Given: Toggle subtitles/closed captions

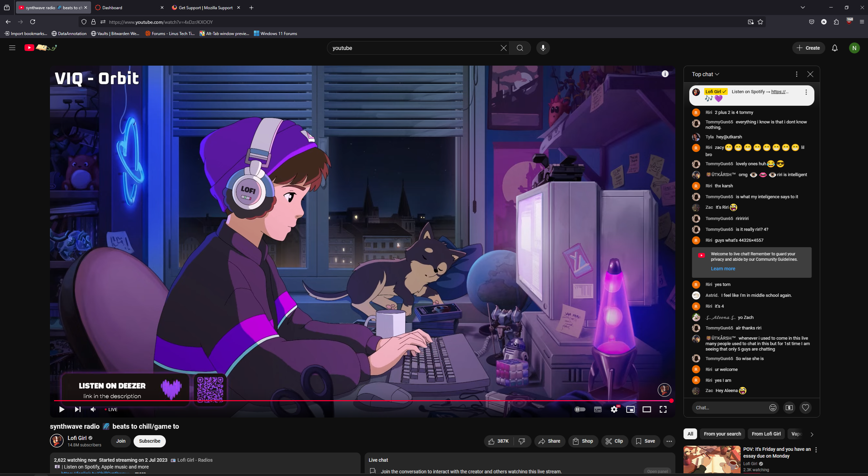Looking at the screenshot, I should [x=597, y=409].
